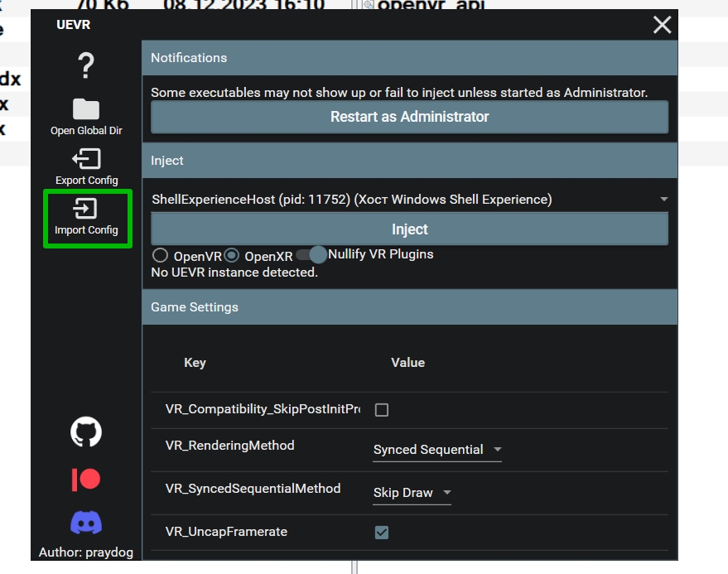Open the ShellExperienceHost process dropdown
Screen dimensions: 728x574
(409, 200)
